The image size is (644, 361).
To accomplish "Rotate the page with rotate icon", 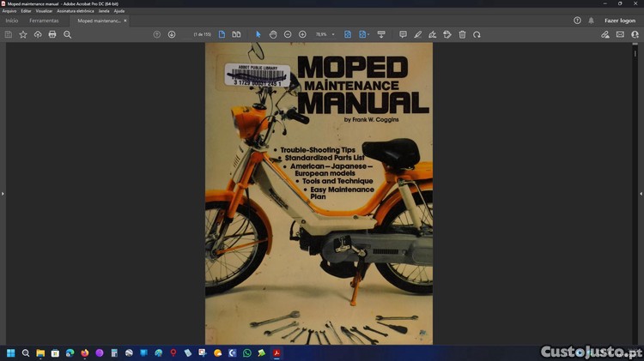I will (x=477, y=34).
